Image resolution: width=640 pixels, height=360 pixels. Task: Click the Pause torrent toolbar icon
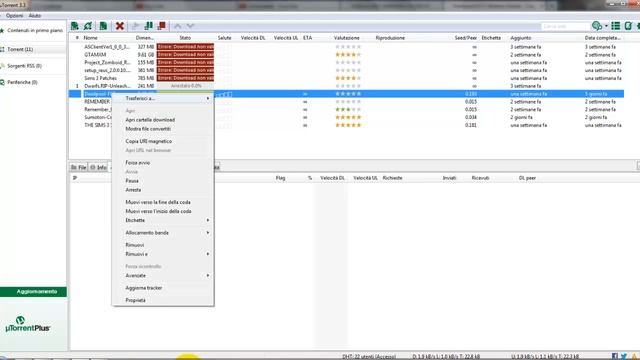tap(149, 26)
